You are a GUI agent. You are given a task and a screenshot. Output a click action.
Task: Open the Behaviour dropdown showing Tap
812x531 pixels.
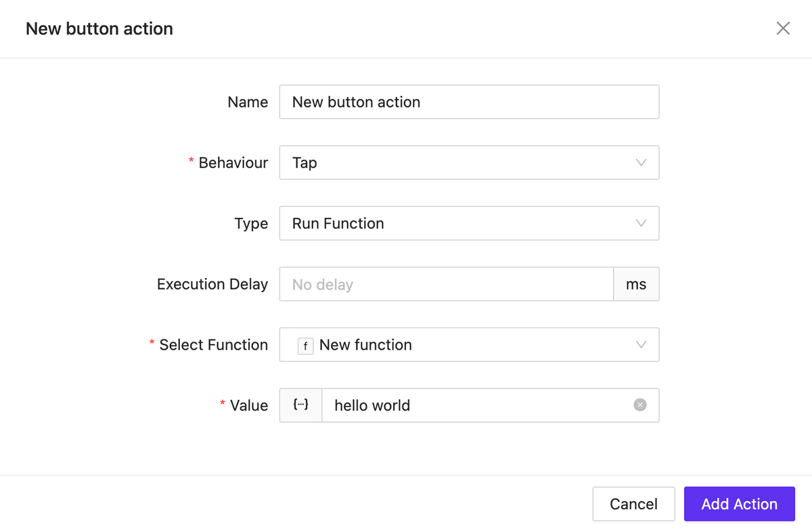coord(470,162)
